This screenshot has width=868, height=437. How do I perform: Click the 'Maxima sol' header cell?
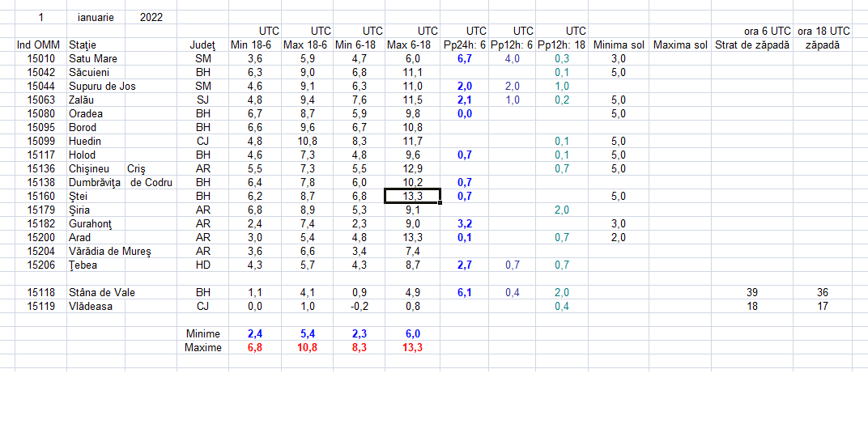coord(680,45)
